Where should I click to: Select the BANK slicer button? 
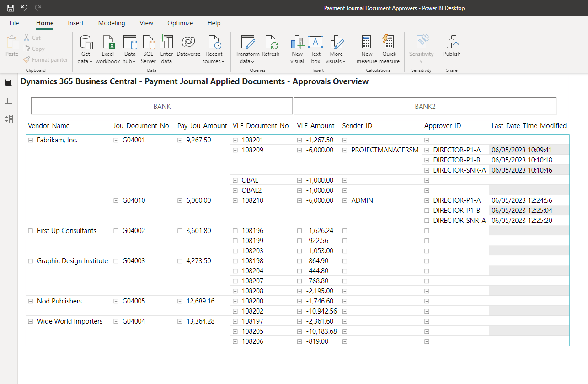tap(162, 106)
